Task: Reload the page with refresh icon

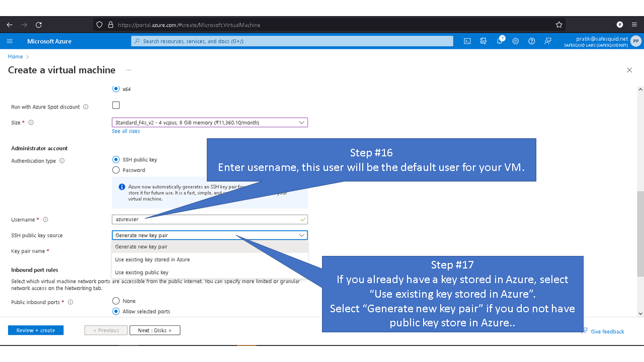Action: 39,25
